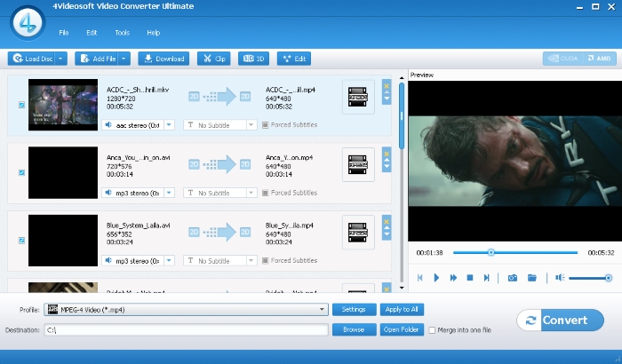Enable Merge into one file
The width and height of the screenshot is (622, 364).
pos(432,330)
